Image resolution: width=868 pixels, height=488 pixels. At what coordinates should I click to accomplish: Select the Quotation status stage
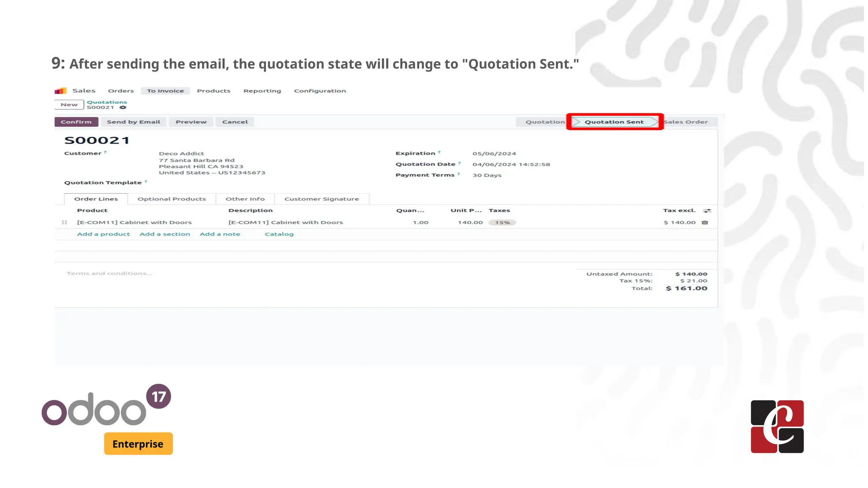tap(545, 122)
